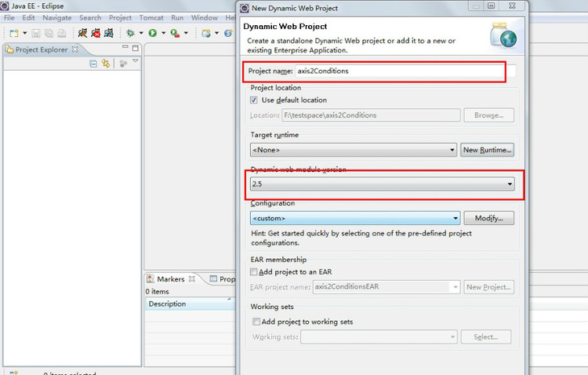
Task: Toggle the Use default location checkbox
Action: [254, 100]
